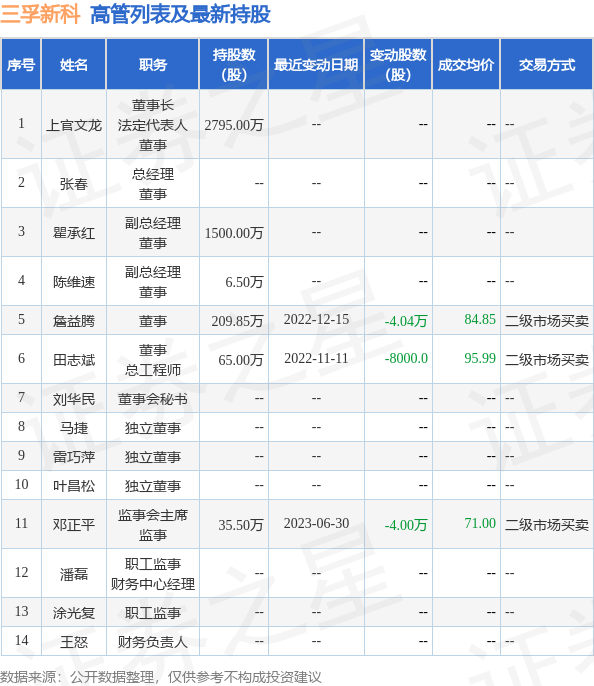594x686 pixels.
Task: Click the 独立董事 cell for 马捷
Action: 153,427
